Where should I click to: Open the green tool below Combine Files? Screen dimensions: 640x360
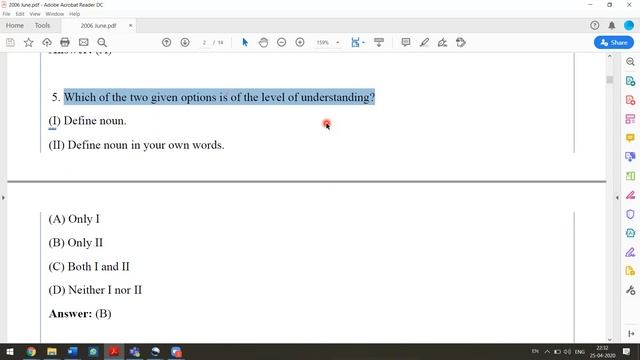coord(630,176)
